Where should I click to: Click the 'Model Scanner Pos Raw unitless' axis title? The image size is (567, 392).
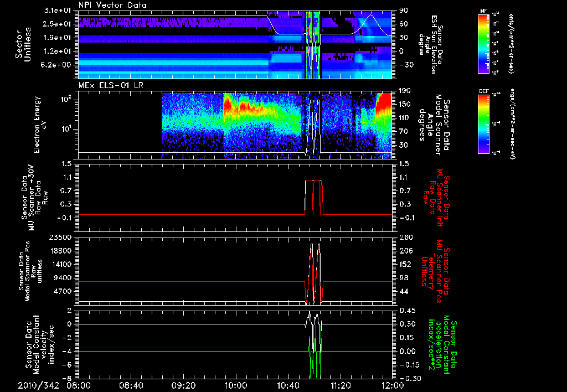(x=30, y=271)
